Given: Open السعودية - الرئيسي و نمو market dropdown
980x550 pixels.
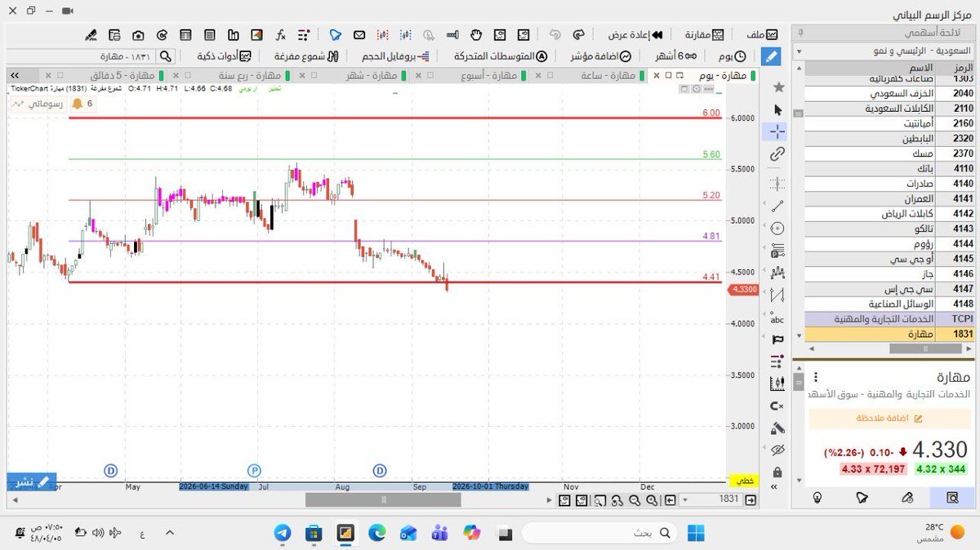Looking at the screenshot, I should pos(882,51).
